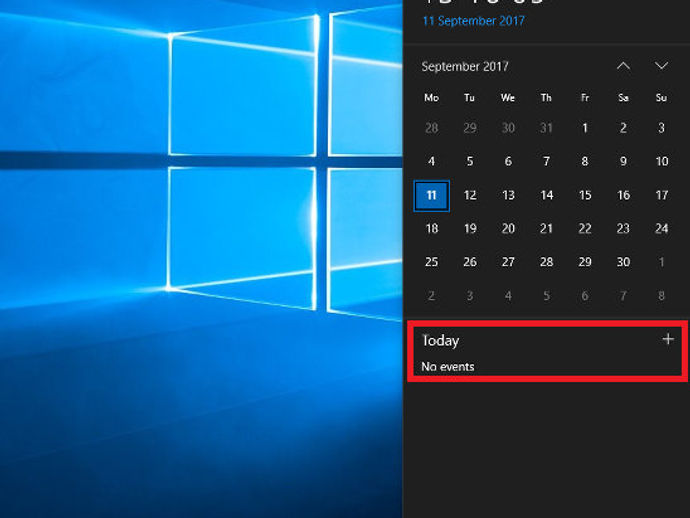The image size is (690, 518).
Task: Select September 17 in the calendar
Action: pos(661,195)
